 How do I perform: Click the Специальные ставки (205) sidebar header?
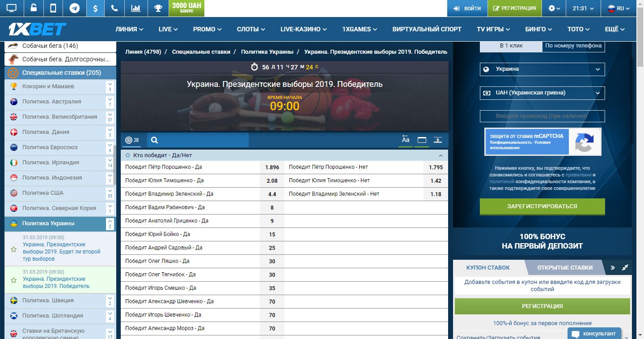60,73
